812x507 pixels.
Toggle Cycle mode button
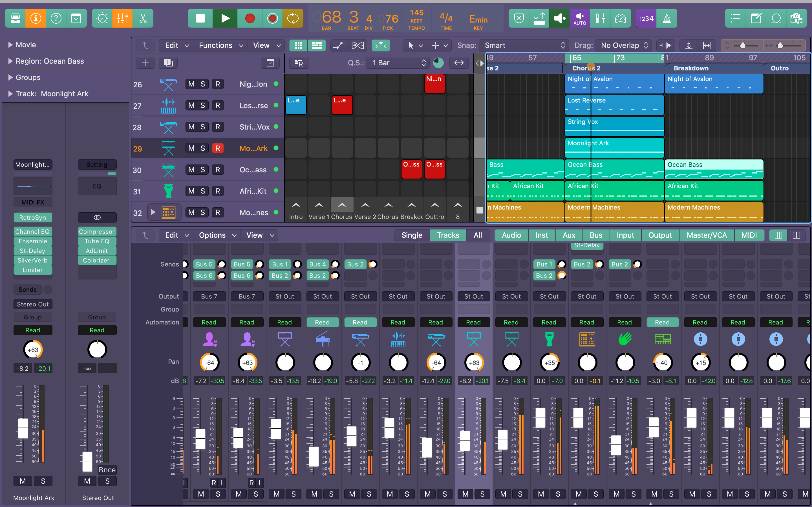click(x=293, y=18)
